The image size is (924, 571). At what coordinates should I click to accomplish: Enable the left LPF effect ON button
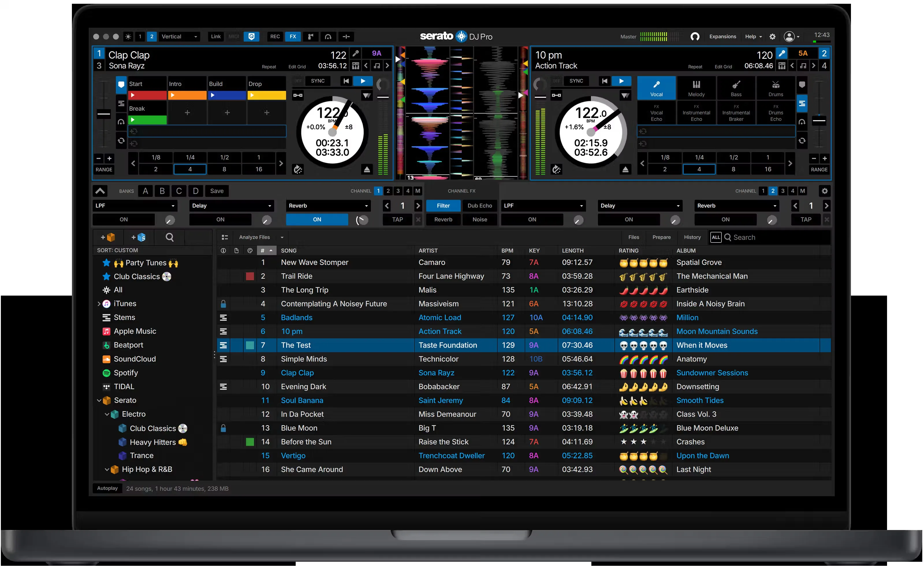[124, 219]
